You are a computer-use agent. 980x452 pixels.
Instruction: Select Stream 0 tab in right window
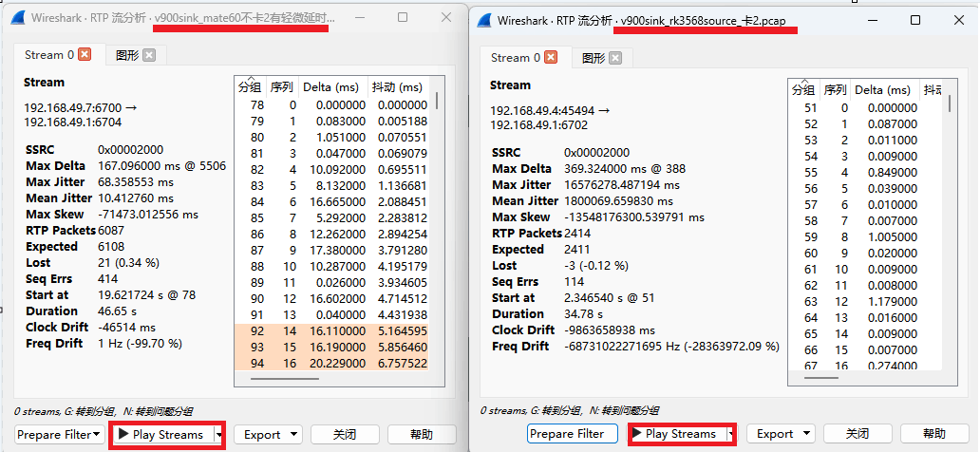[x=515, y=58]
